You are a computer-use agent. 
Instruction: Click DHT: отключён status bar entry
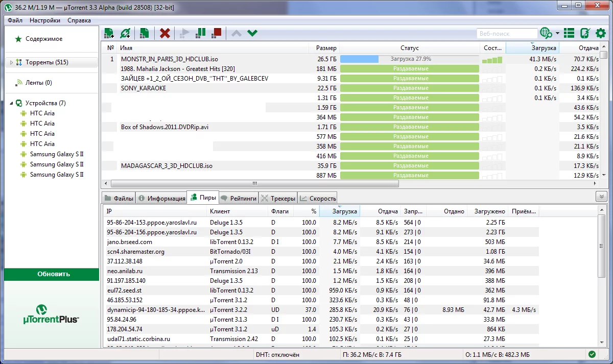point(278,355)
